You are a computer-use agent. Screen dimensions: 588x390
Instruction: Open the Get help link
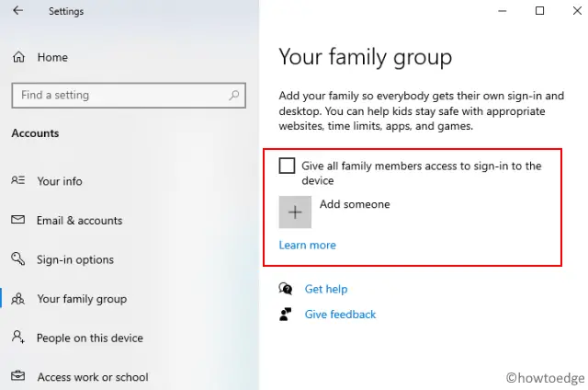coord(326,289)
